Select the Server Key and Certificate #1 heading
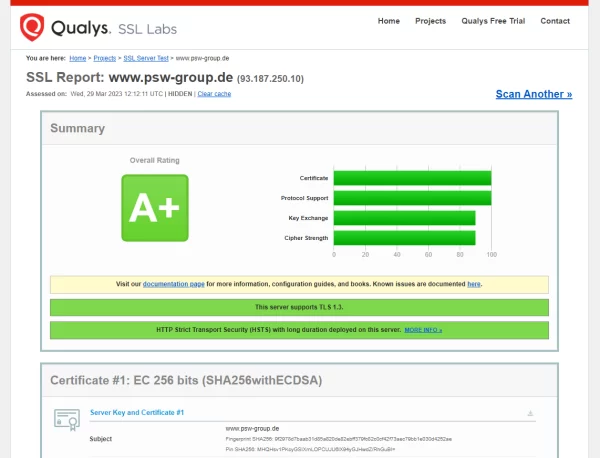The height and width of the screenshot is (458, 600). (137, 412)
